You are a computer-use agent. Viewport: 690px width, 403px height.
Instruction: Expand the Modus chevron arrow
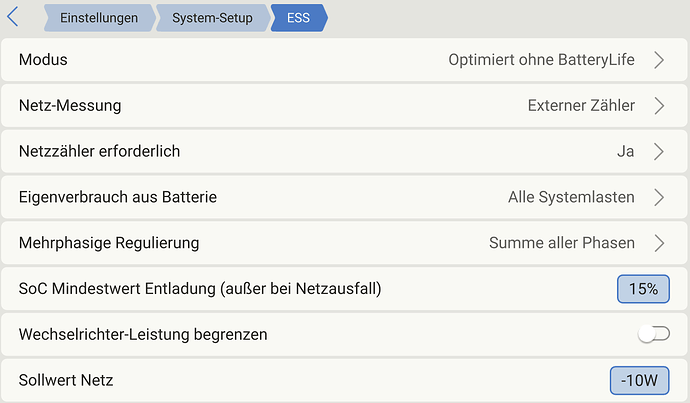click(x=659, y=60)
